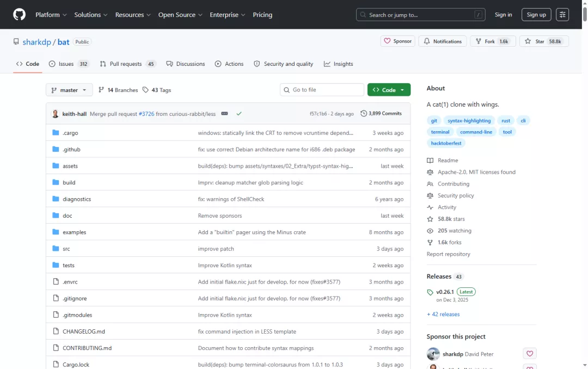Viewport: 588px width, 369px height.
Task: Open the GitHub homepage logo
Action: [19, 15]
